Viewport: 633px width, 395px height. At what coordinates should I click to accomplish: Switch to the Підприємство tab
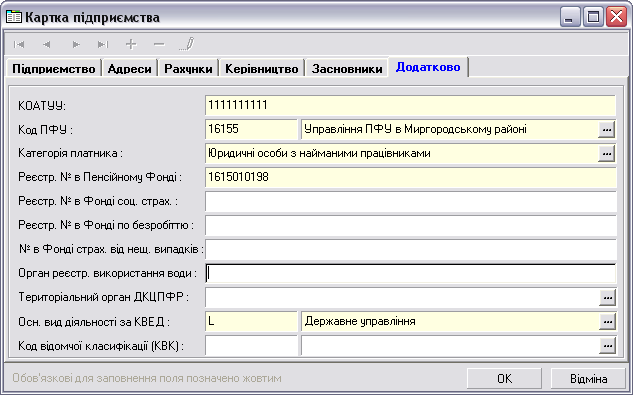[54, 69]
